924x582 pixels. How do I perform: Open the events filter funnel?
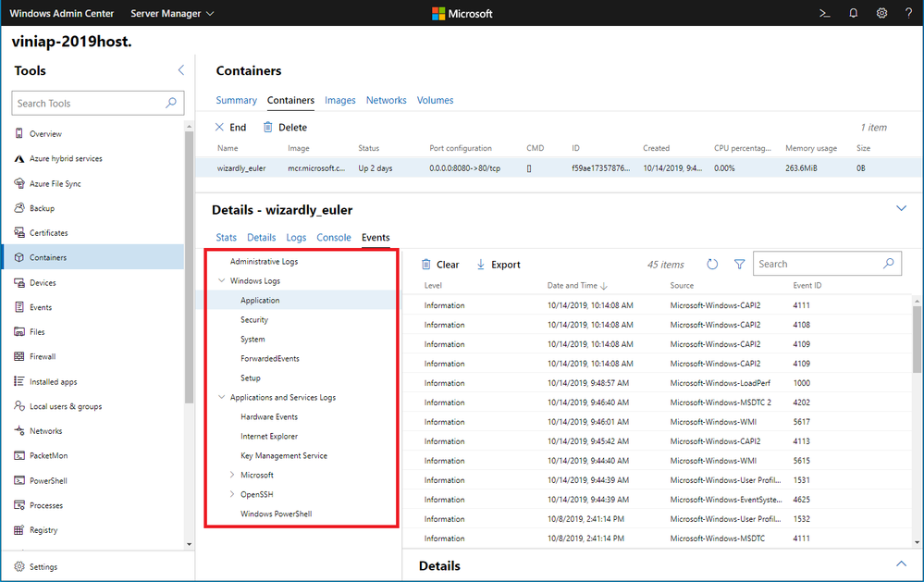pos(740,265)
